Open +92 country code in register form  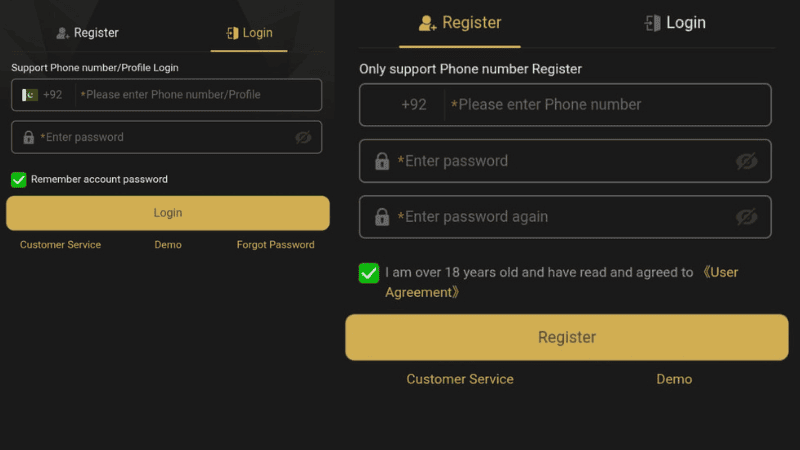click(413, 105)
